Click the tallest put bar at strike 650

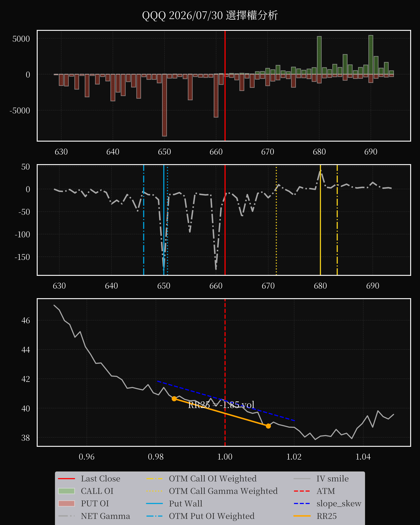pyautogui.click(x=165, y=105)
